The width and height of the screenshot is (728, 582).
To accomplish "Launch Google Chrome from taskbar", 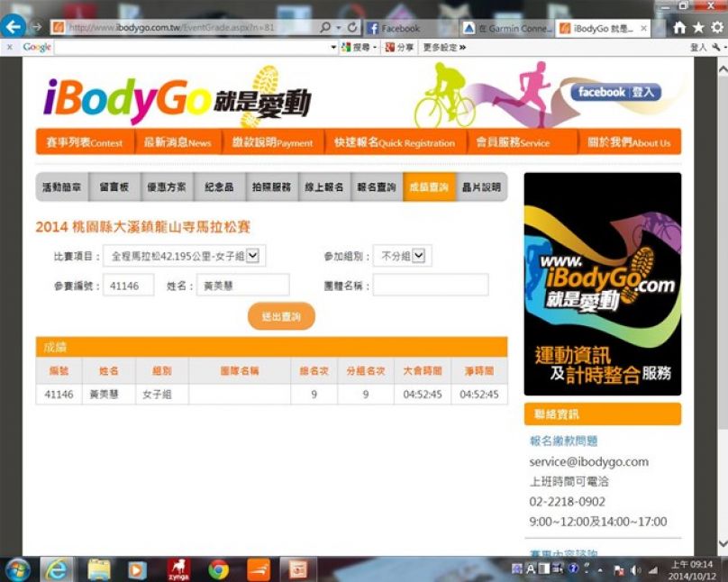I will (x=218, y=569).
